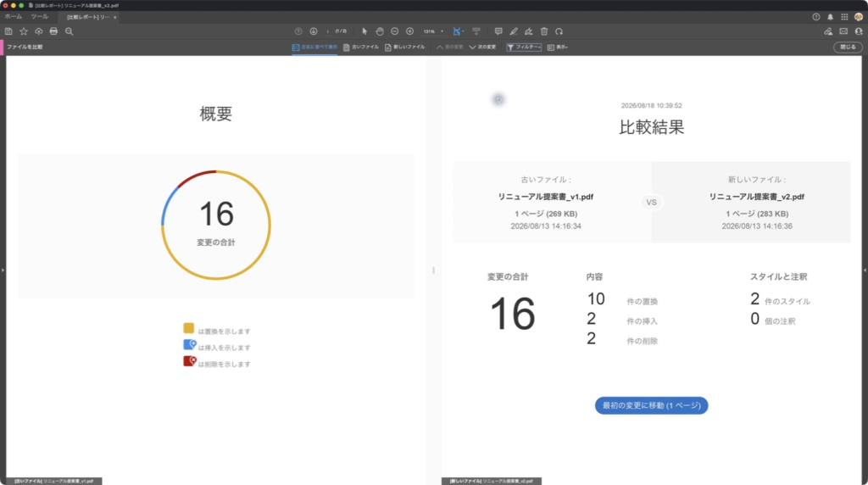Click the 閉じる button

point(848,47)
